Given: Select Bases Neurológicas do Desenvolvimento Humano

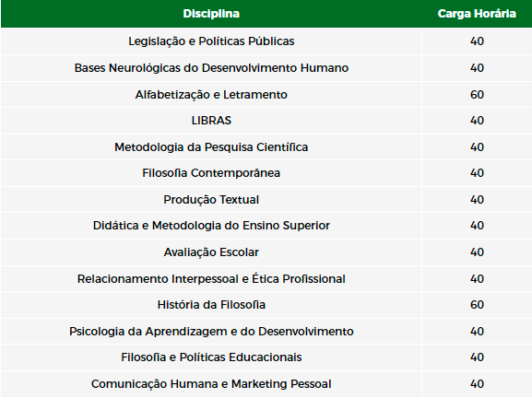Looking at the screenshot, I should (211, 68).
